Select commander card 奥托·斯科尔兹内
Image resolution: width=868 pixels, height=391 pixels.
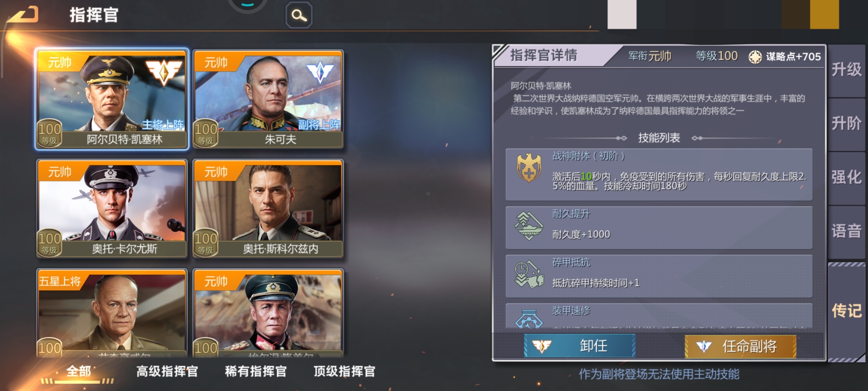click(268, 209)
